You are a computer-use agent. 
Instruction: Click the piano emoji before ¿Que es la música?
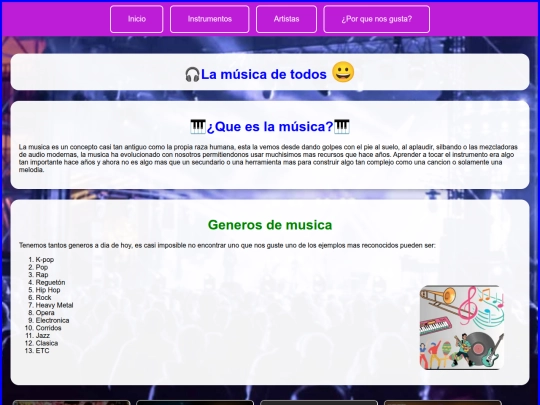(x=198, y=126)
